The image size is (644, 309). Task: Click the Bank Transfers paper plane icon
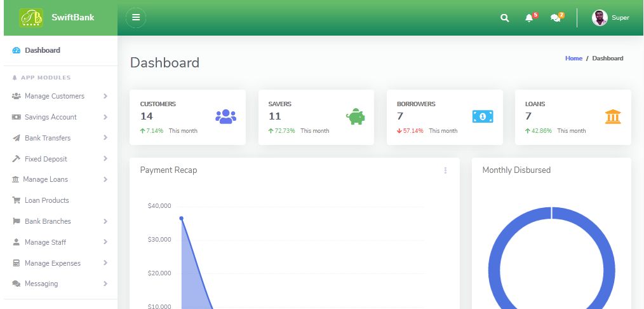[16, 138]
